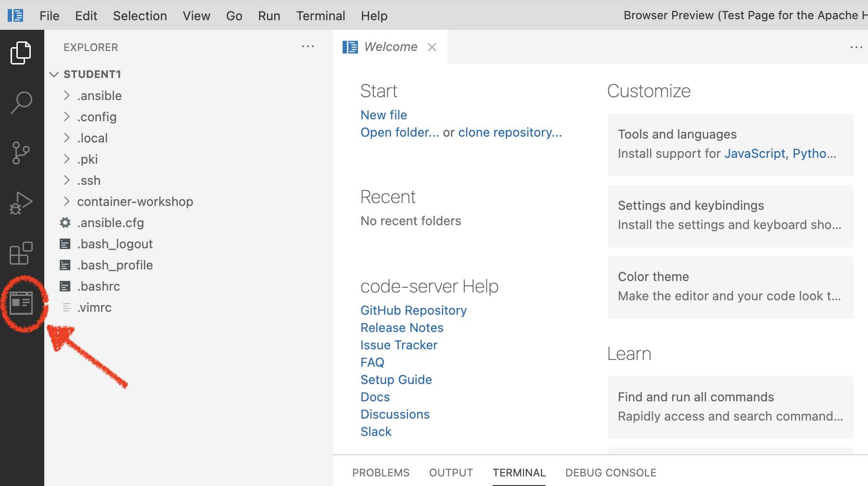Open the Extensions view
The height and width of the screenshot is (486, 868).
21,254
